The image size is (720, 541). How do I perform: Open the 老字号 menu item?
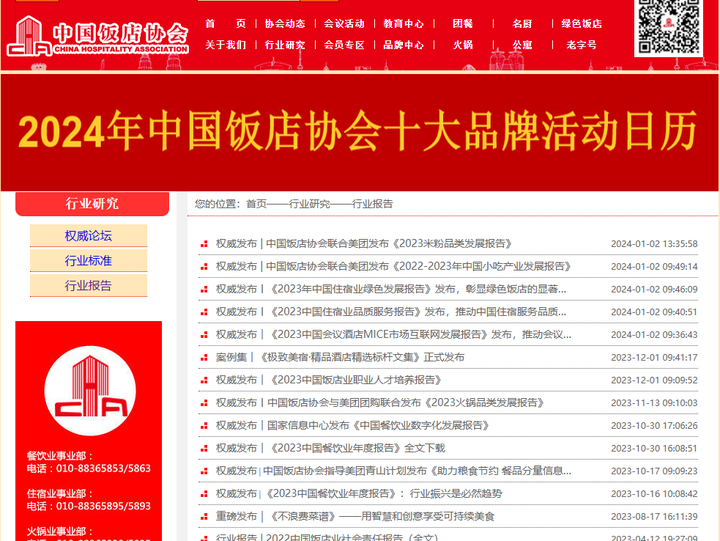(581, 45)
